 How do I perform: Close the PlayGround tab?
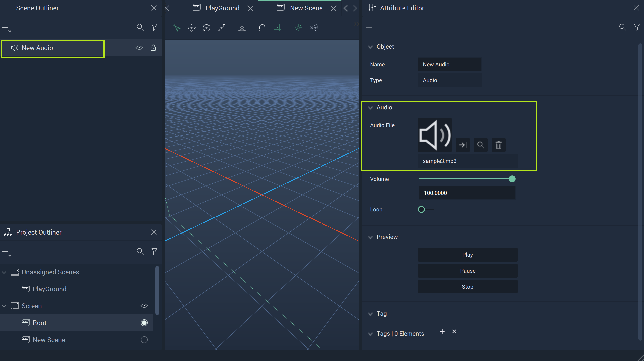[250, 8]
